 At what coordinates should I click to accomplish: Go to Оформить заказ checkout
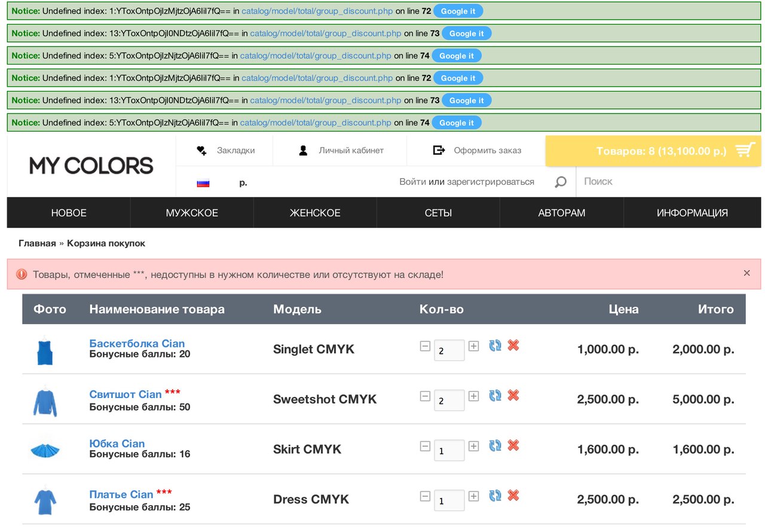coord(487,151)
